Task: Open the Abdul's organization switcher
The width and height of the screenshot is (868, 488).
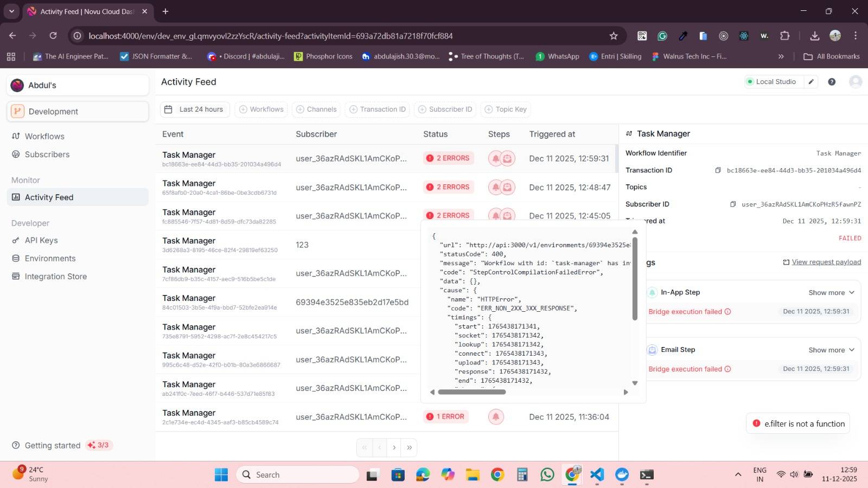Action: click(x=78, y=85)
